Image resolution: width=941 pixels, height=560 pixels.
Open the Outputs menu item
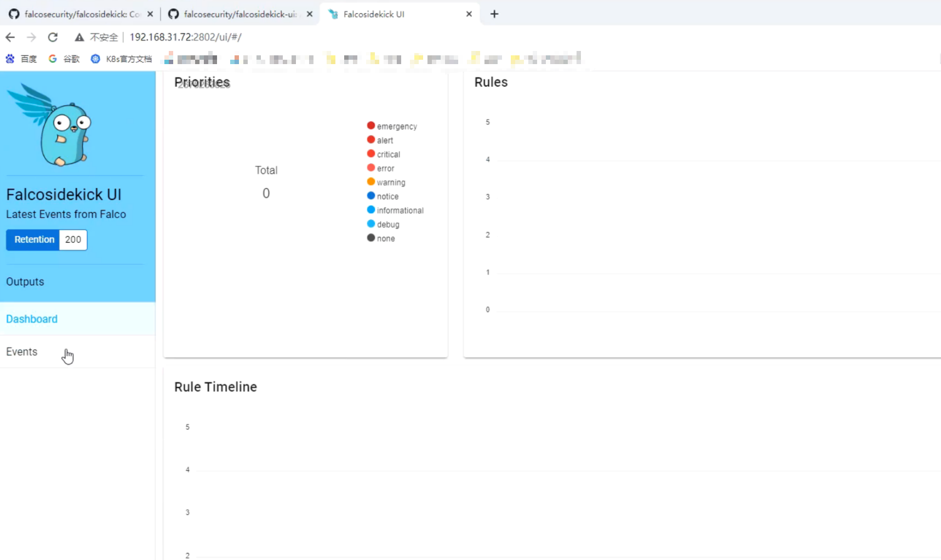pos(25,282)
